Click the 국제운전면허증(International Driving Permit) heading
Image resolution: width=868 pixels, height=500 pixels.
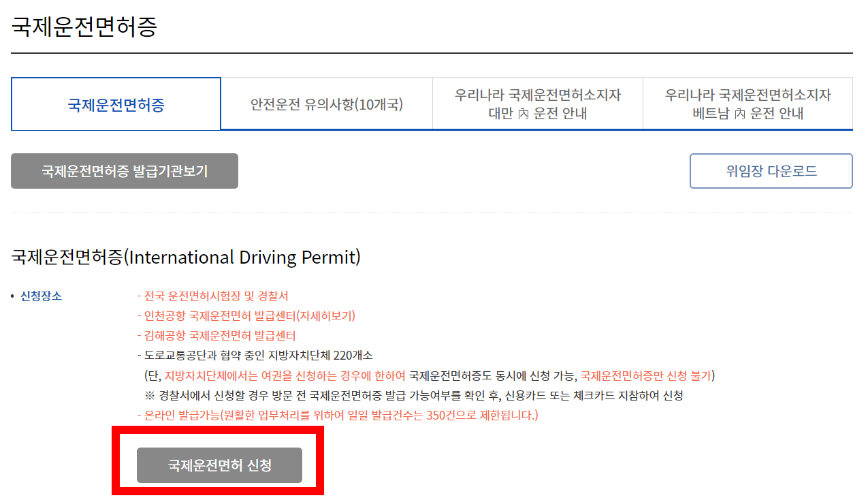(x=186, y=257)
